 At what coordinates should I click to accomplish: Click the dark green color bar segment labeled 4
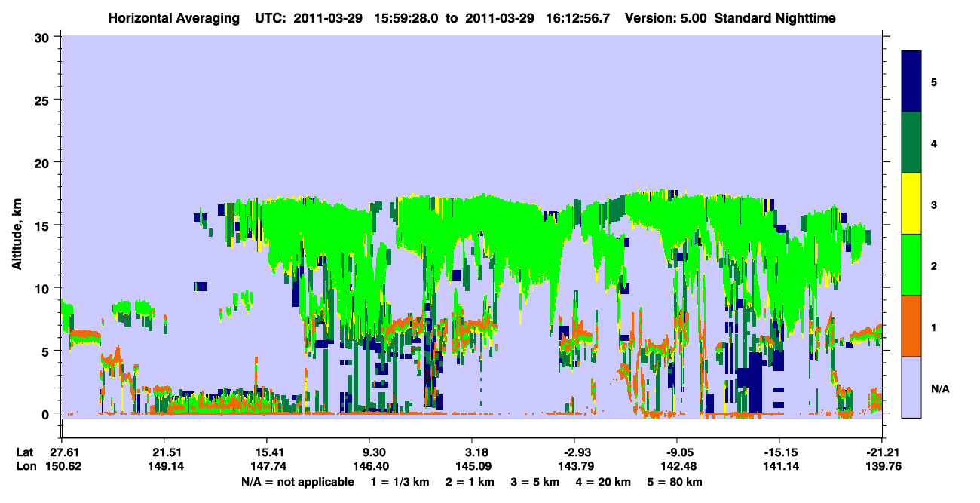coord(911,143)
